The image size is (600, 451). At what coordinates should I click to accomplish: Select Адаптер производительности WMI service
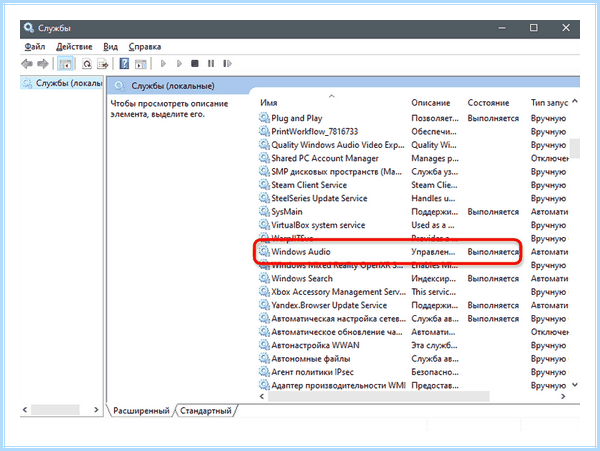coord(414,385)
